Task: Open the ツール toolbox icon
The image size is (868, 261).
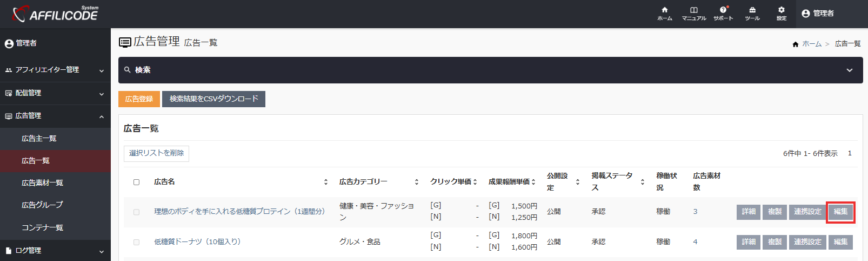Action: (752, 14)
